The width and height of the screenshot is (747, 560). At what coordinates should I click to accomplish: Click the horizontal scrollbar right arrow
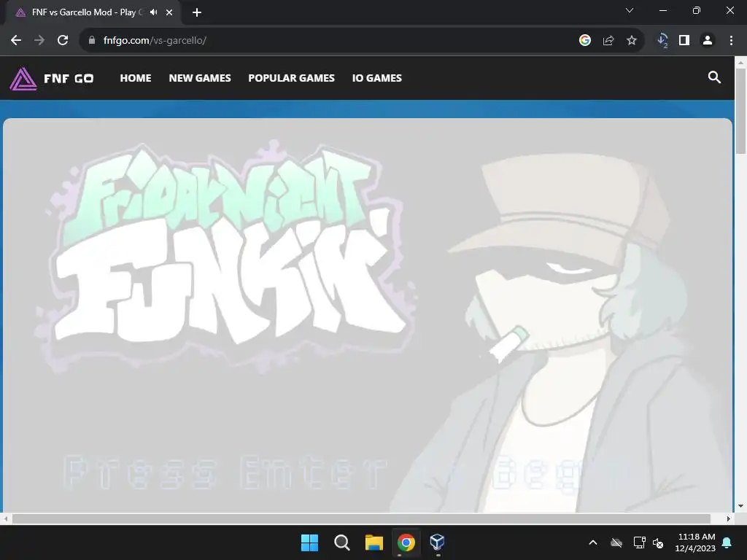click(729, 518)
